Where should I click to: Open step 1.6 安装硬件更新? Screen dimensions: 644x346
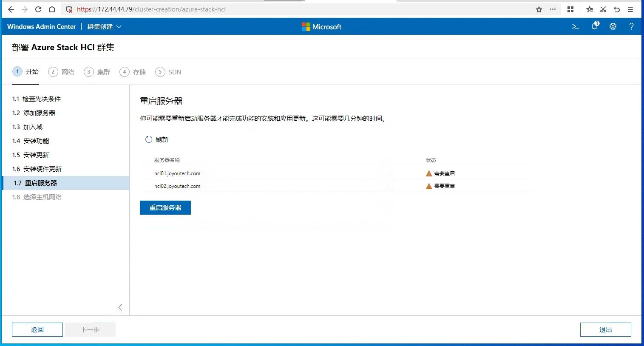click(x=65, y=169)
